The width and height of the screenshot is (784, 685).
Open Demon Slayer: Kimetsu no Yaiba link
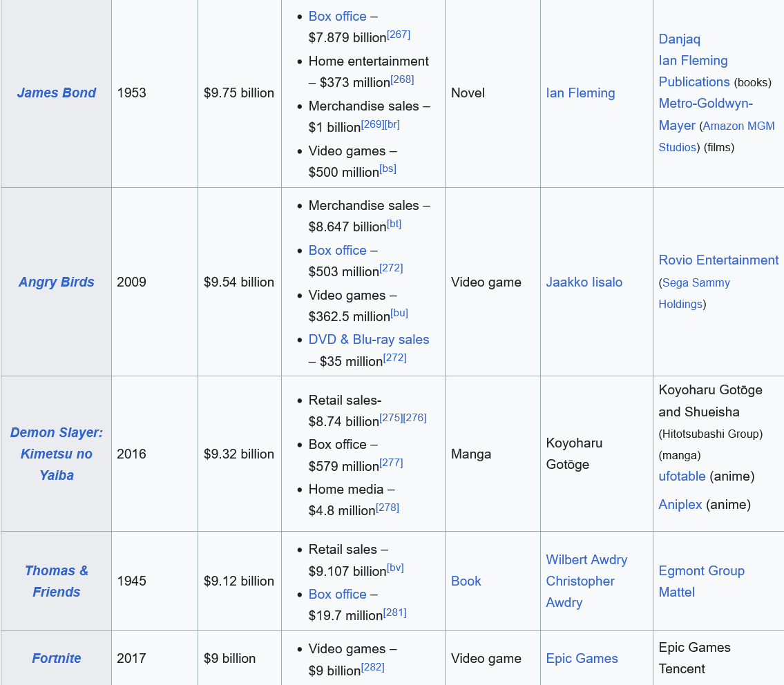pos(57,454)
